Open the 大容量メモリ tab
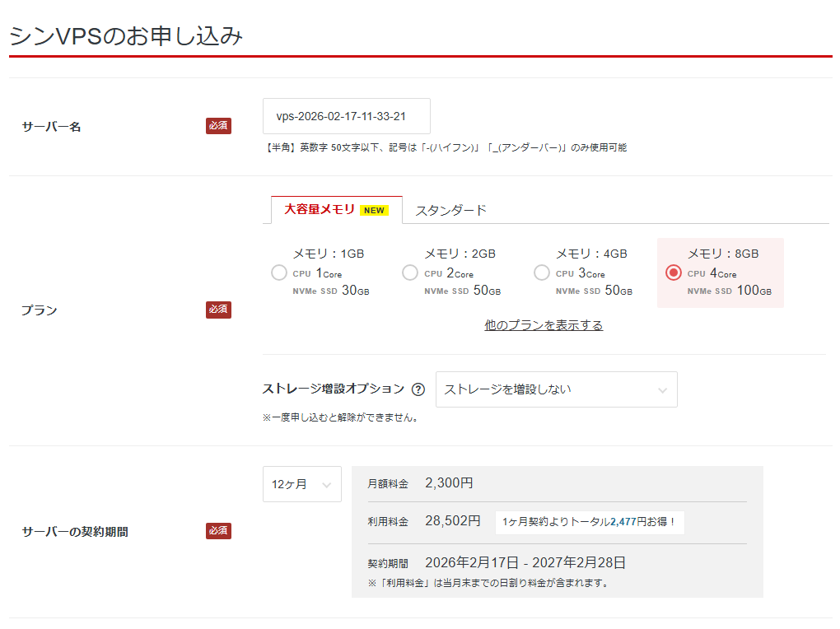This screenshot has width=840, height=629. (321, 210)
